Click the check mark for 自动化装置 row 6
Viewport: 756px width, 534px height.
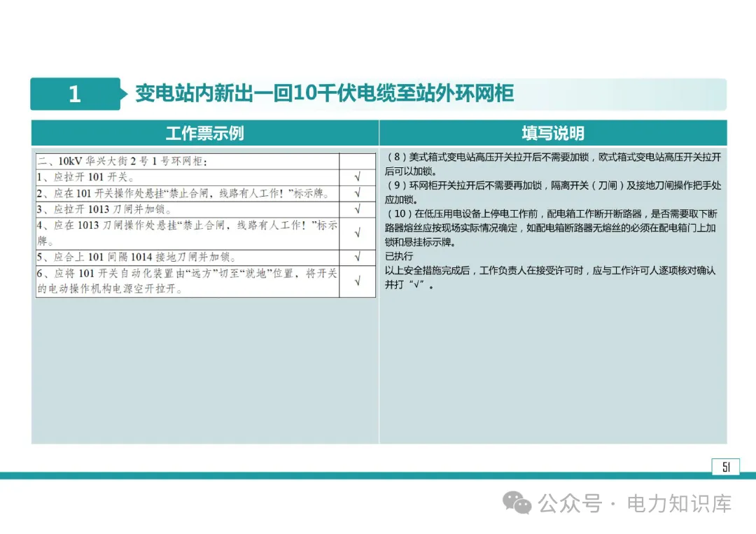tap(357, 281)
